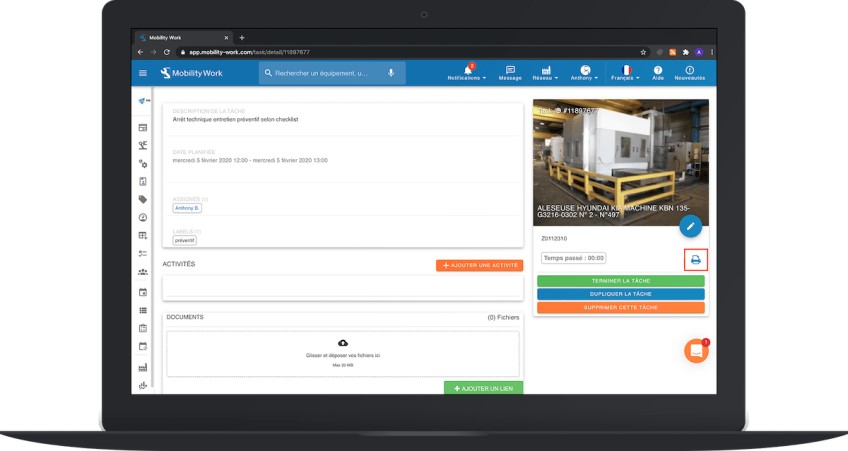The width and height of the screenshot is (848, 451).
Task: Click the printer icon to print the task
Action: tap(695, 260)
